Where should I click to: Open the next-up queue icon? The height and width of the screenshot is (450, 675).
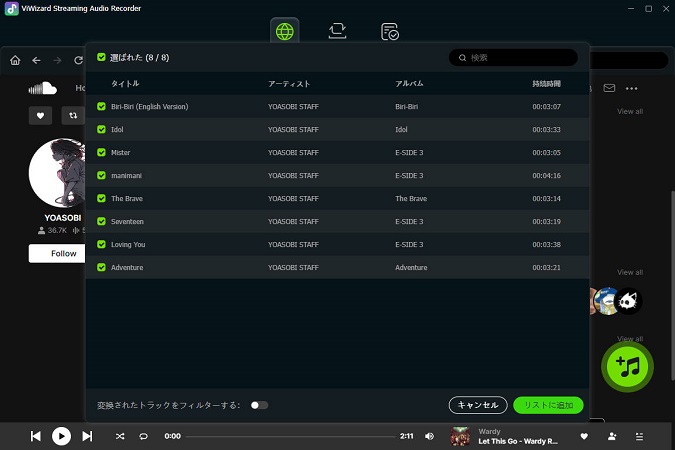[639, 436]
